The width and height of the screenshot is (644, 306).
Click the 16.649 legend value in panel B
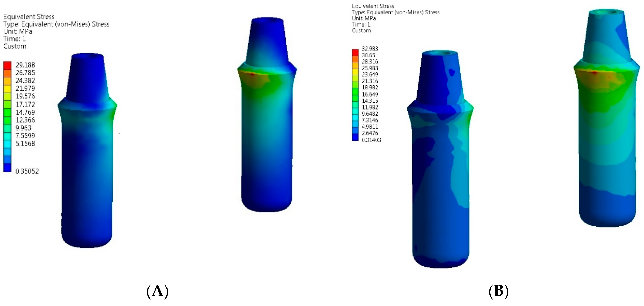pos(370,94)
